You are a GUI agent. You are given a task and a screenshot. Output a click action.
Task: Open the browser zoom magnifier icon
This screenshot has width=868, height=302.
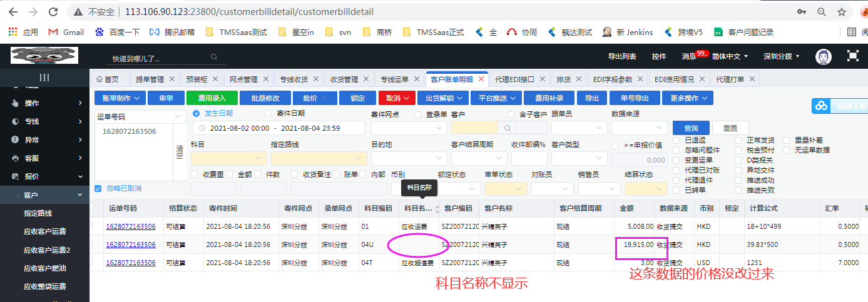[822, 12]
